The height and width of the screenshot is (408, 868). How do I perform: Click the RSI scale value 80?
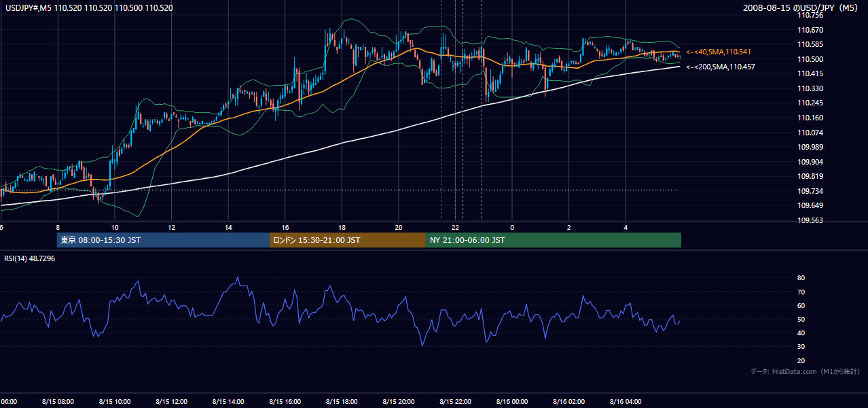801,278
